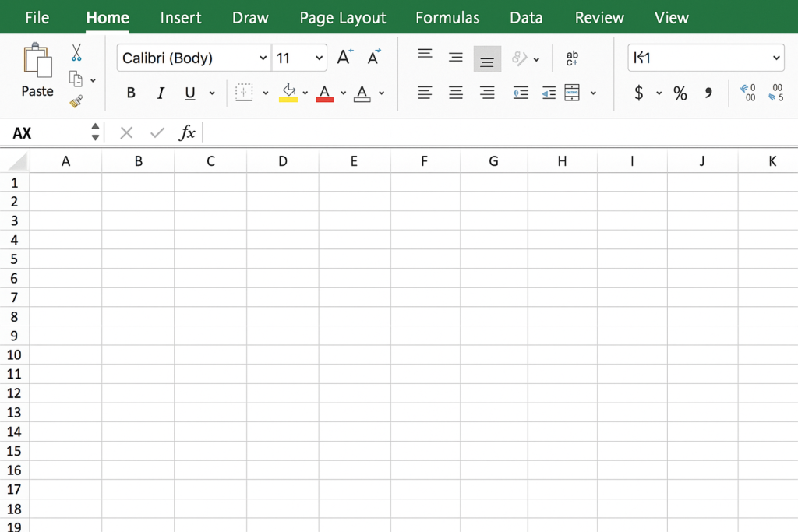798x532 pixels.
Task: Toggle bottom vertical alignment button
Action: [x=487, y=59]
